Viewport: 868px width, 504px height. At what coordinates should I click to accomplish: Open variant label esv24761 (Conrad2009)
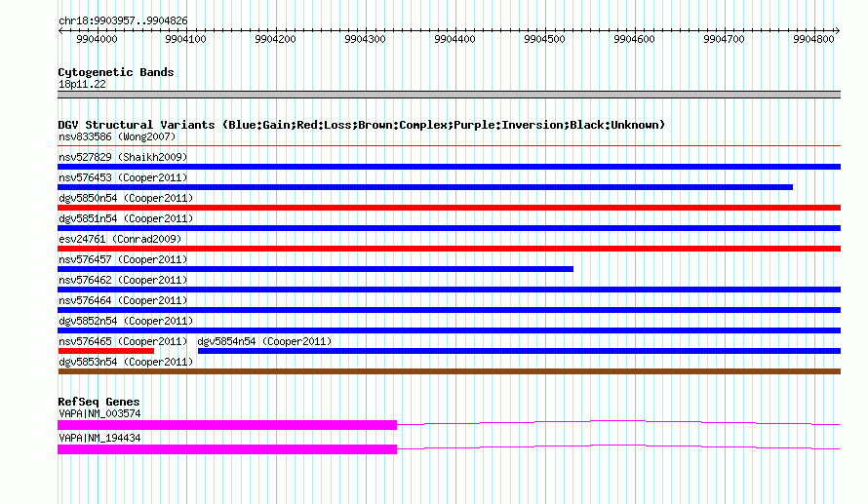click(x=120, y=239)
